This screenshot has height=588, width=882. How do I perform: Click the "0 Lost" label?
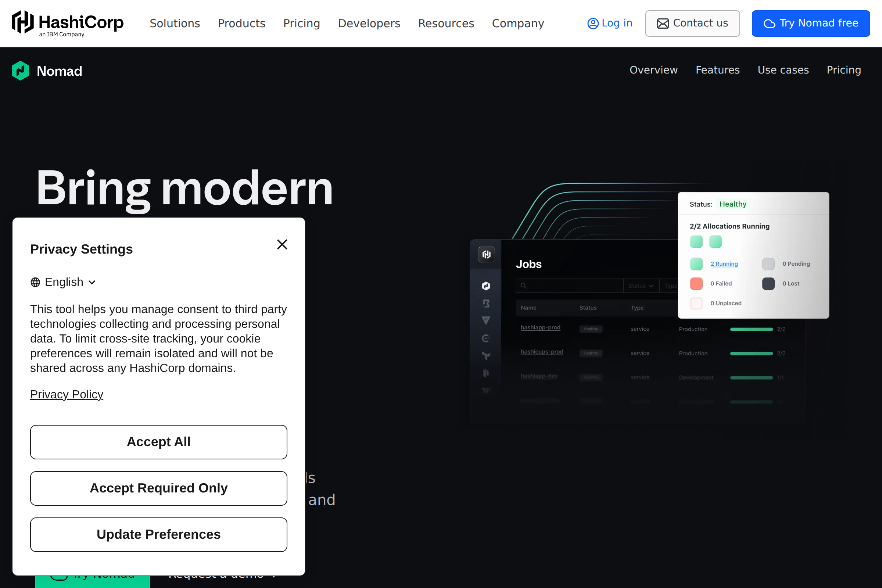pos(791,283)
